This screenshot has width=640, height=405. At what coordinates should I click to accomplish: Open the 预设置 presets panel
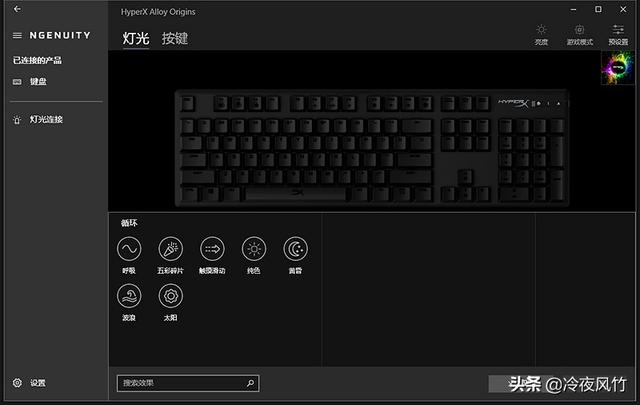pos(618,35)
